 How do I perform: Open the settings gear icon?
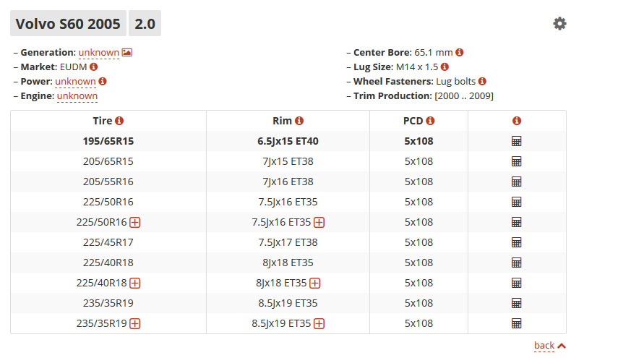click(559, 23)
